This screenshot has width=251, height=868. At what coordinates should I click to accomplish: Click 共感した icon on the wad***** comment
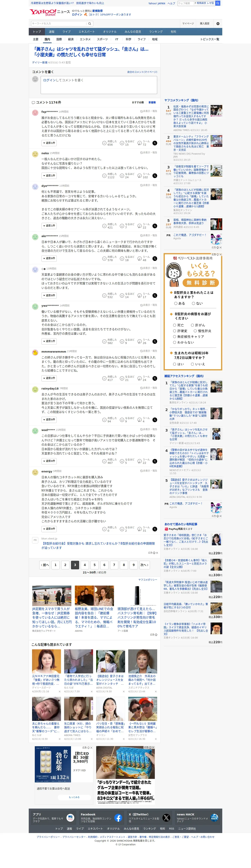coord(104,462)
